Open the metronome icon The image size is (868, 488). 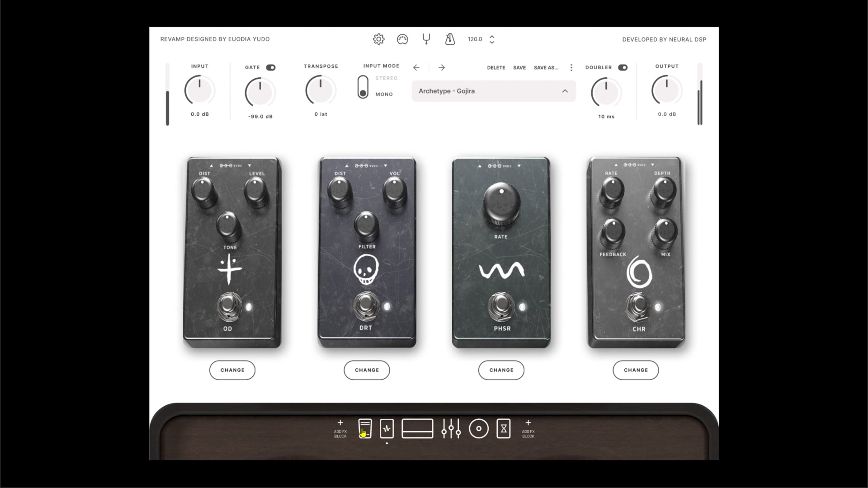tap(450, 39)
